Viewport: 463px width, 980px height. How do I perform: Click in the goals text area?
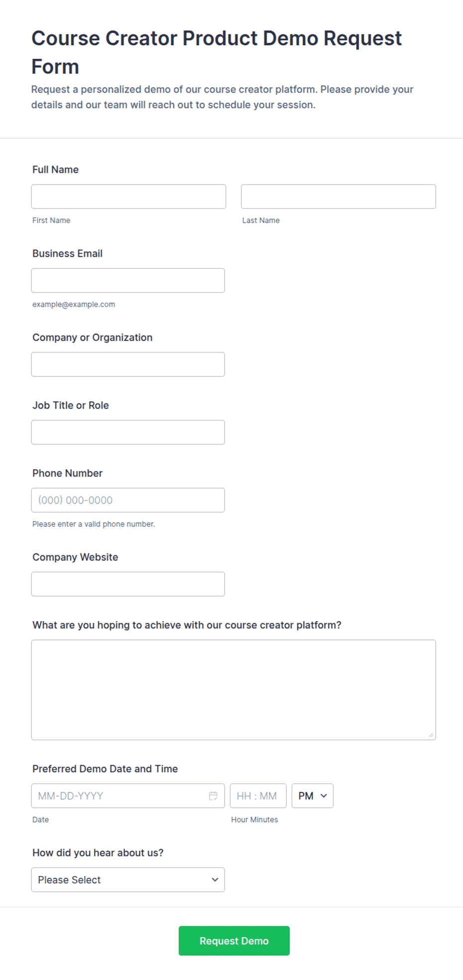233,690
